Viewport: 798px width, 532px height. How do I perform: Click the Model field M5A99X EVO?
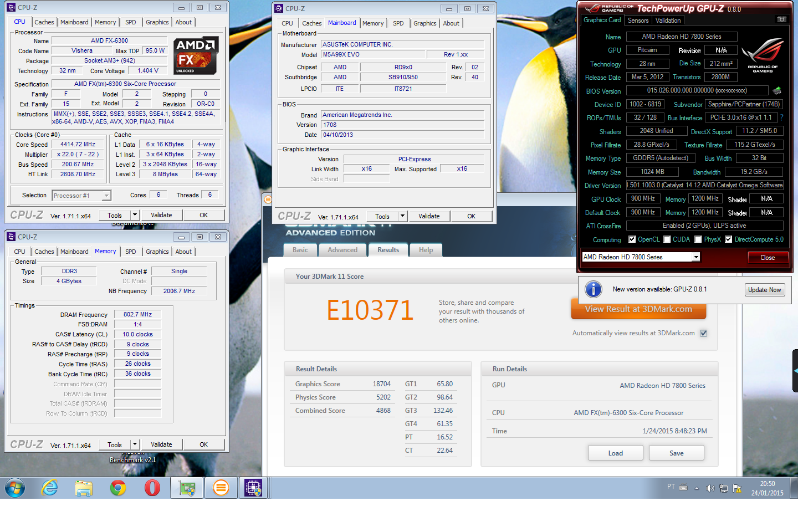tap(372, 54)
